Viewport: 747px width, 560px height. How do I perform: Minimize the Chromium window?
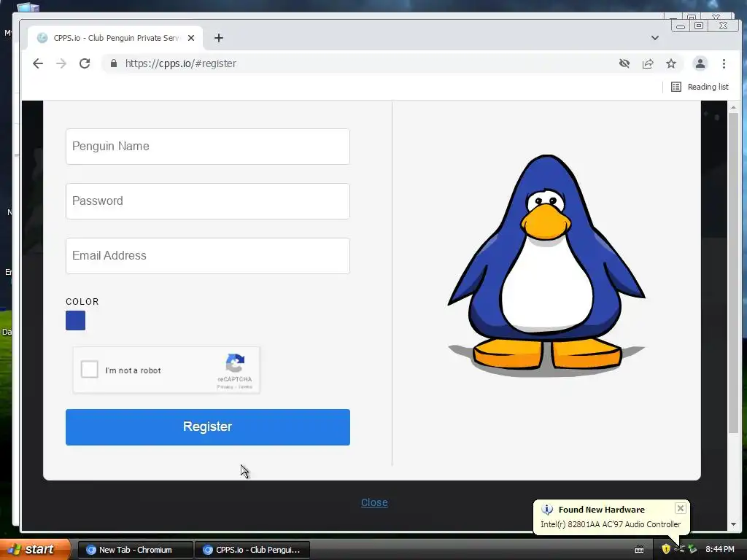tap(681, 26)
